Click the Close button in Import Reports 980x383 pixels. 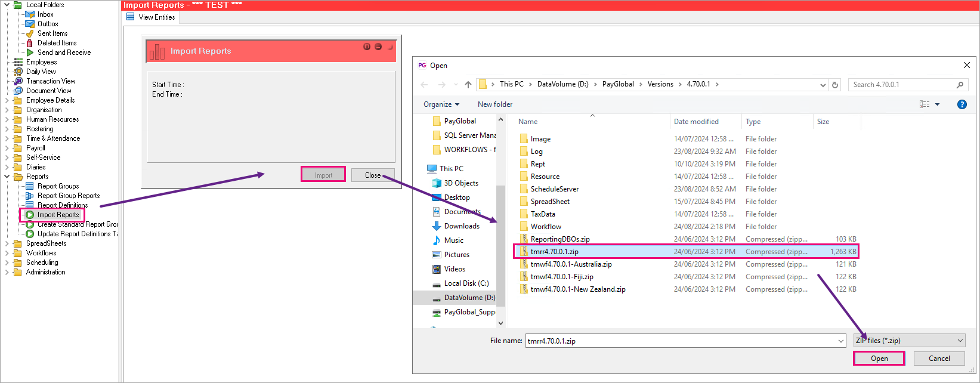[x=373, y=175]
